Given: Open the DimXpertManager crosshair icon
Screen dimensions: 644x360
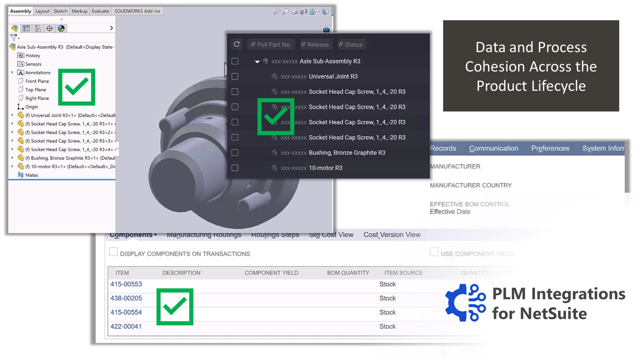Looking at the screenshot, I should pyautogui.click(x=49, y=28).
